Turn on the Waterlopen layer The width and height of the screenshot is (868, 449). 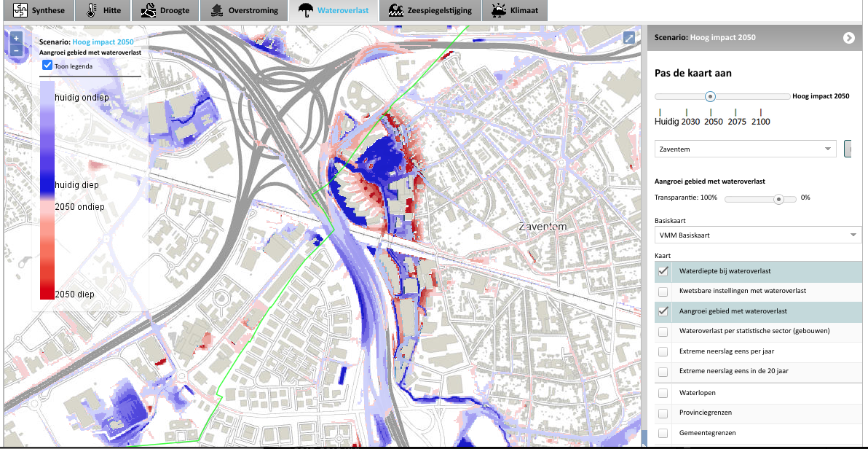663,394
